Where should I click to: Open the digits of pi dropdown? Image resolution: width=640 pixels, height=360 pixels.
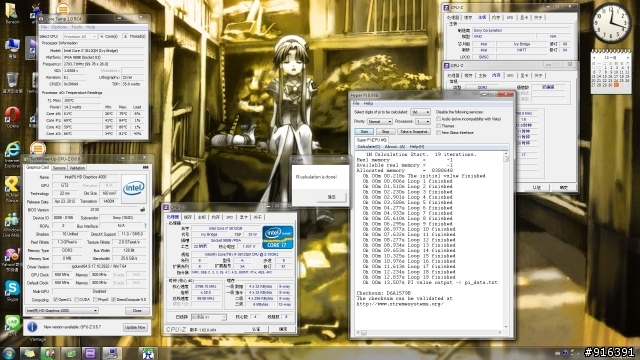click(x=420, y=112)
